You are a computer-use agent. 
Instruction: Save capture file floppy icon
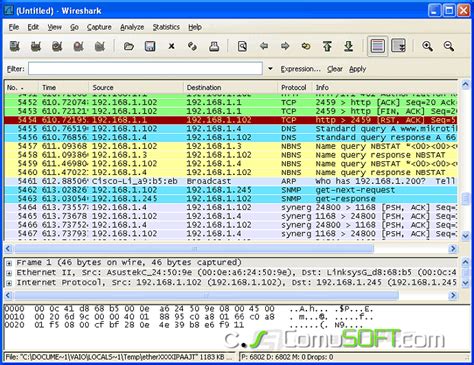click(150, 46)
